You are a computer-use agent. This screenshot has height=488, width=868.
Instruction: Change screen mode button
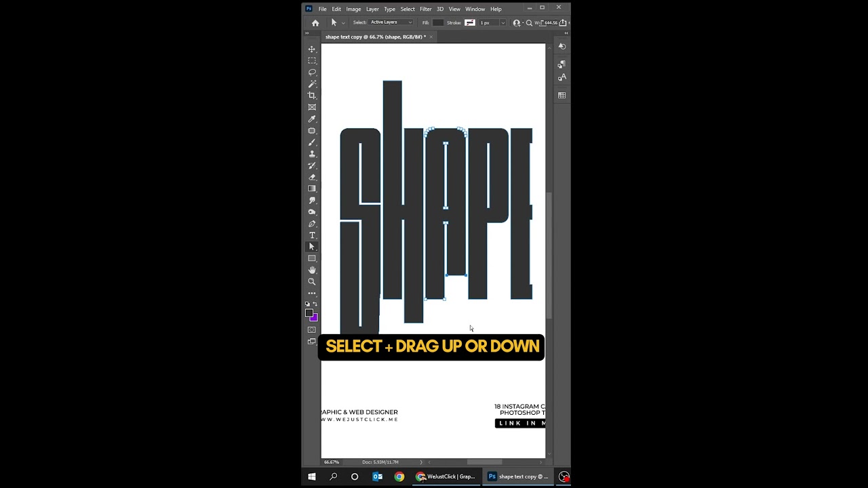(312, 342)
